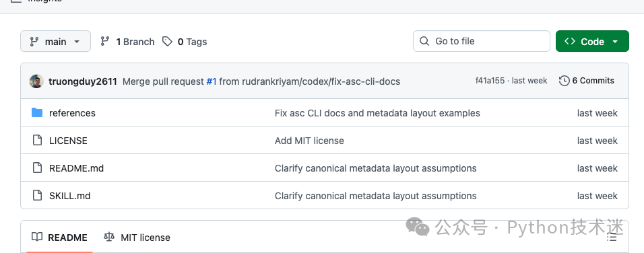
Task: Open the truongduy2611 profile link
Action: click(x=83, y=81)
